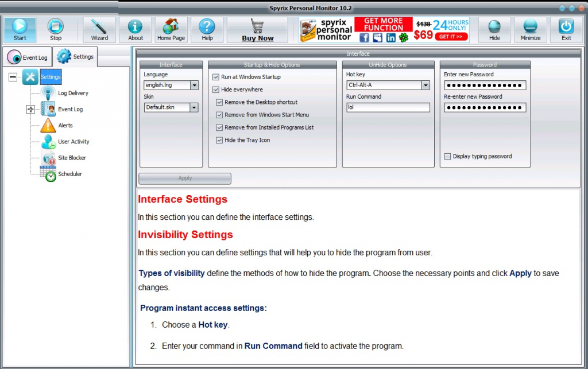Open the Hot key dropdown
This screenshot has width=588, height=369.
tap(425, 85)
